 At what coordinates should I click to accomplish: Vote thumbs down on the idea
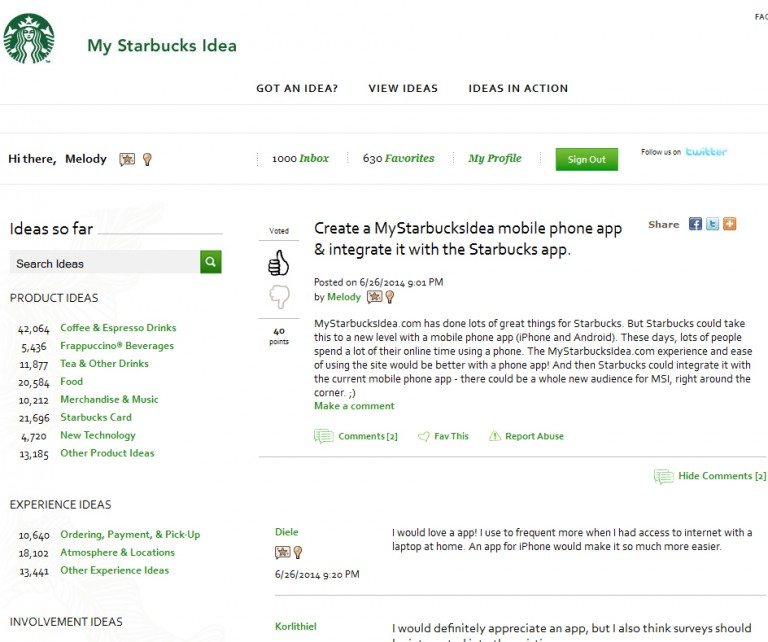(x=279, y=296)
